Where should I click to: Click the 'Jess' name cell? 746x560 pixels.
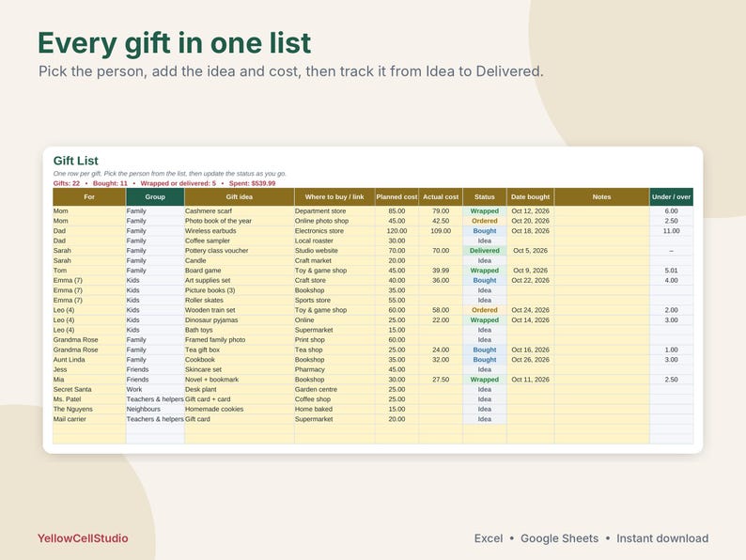pos(89,369)
